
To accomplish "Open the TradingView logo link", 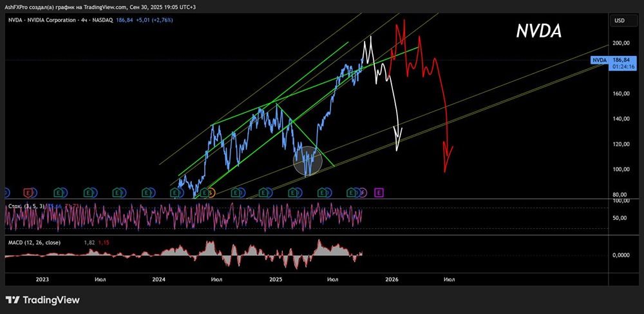I will click(x=43, y=300).
